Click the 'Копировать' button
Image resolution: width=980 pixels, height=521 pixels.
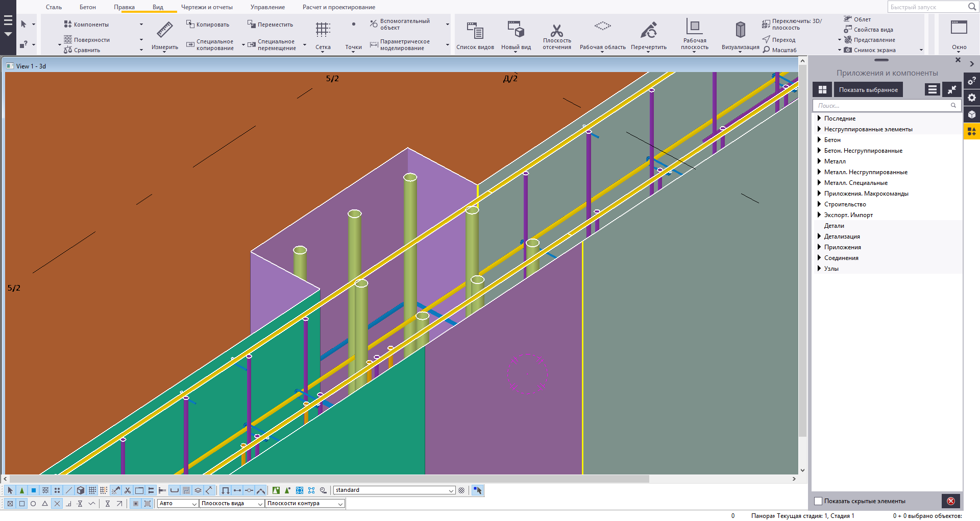(x=208, y=25)
